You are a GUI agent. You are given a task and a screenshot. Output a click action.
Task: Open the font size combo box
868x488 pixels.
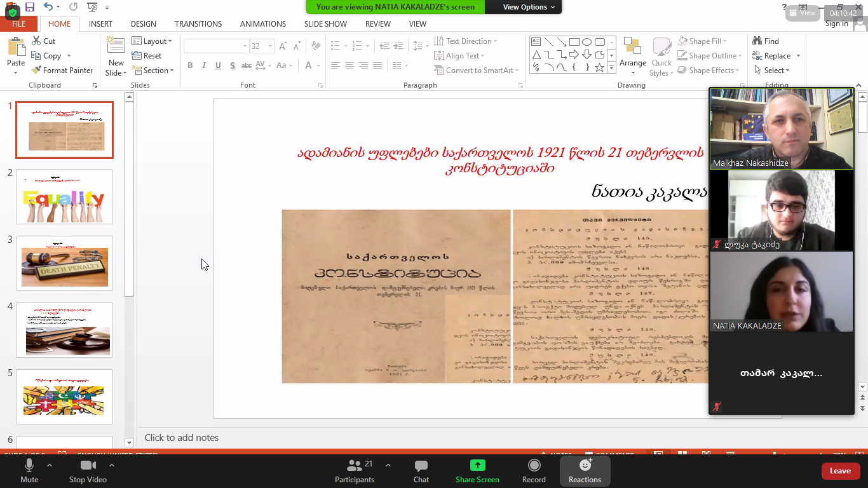tap(261, 46)
